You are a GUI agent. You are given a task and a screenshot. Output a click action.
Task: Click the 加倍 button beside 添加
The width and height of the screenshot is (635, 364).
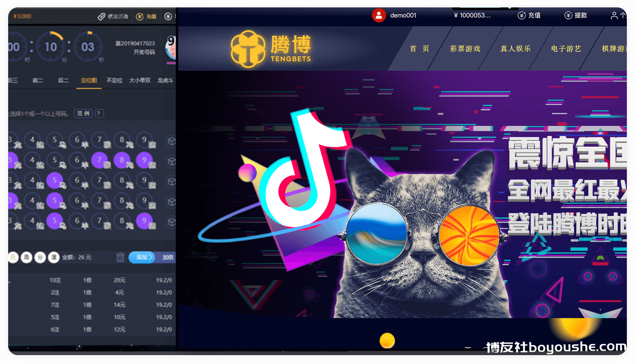(x=167, y=257)
